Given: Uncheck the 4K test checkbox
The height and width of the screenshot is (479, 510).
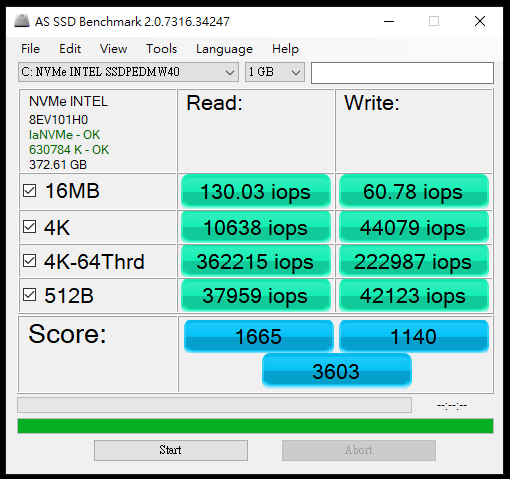Looking at the screenshot, I should coord(29,227).
